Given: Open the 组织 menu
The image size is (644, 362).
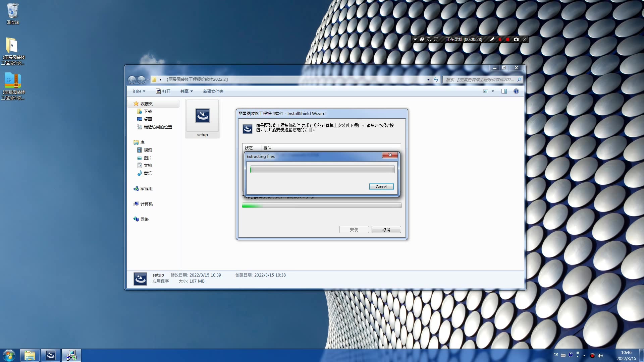Looking at the screenshot, I should point(139,91).
